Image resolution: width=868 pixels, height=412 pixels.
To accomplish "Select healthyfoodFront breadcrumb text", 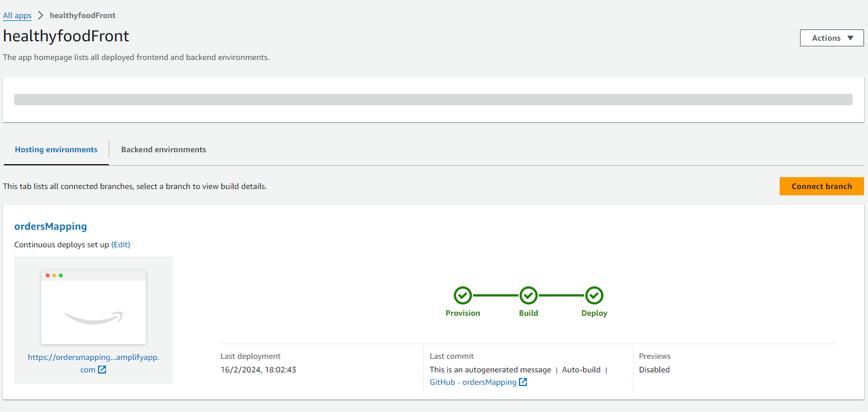I will tap(83, 15).
